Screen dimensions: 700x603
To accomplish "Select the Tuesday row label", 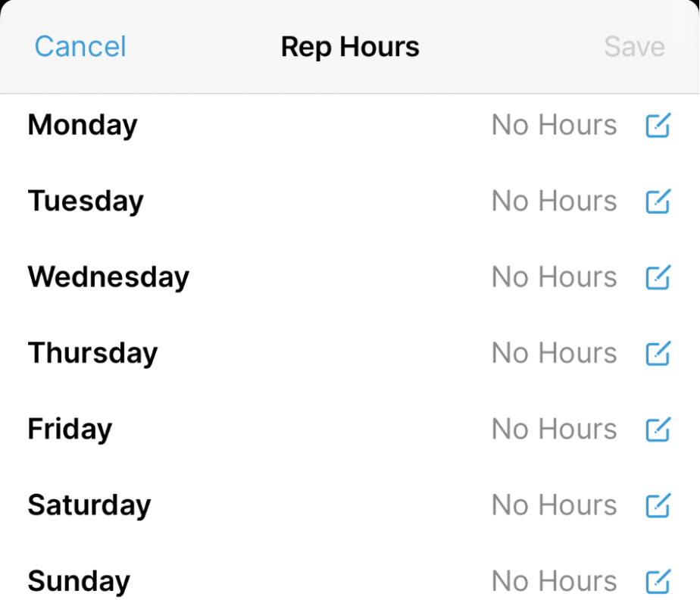I will [86, 201].
